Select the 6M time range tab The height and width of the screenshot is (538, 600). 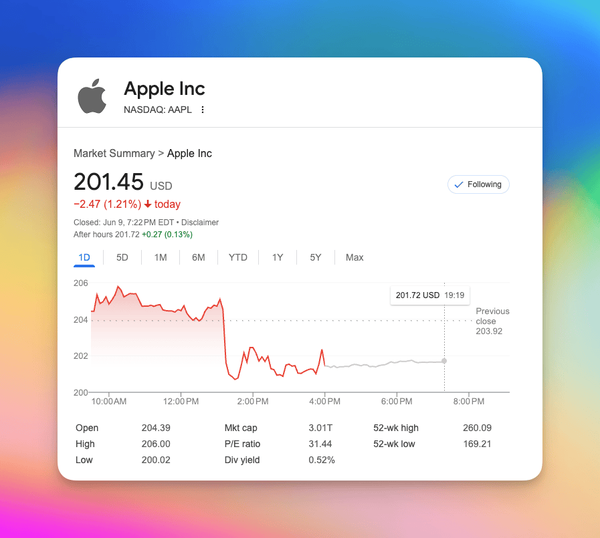[x=198, y=258]
